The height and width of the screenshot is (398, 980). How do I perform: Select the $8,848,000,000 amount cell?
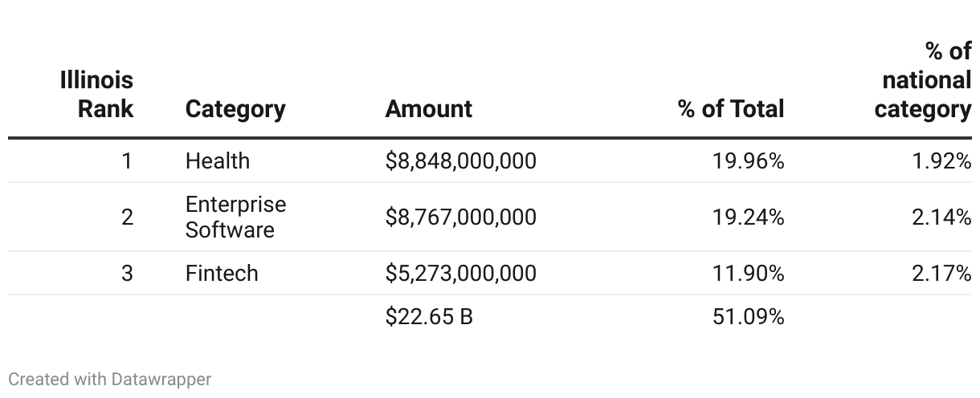460,160
